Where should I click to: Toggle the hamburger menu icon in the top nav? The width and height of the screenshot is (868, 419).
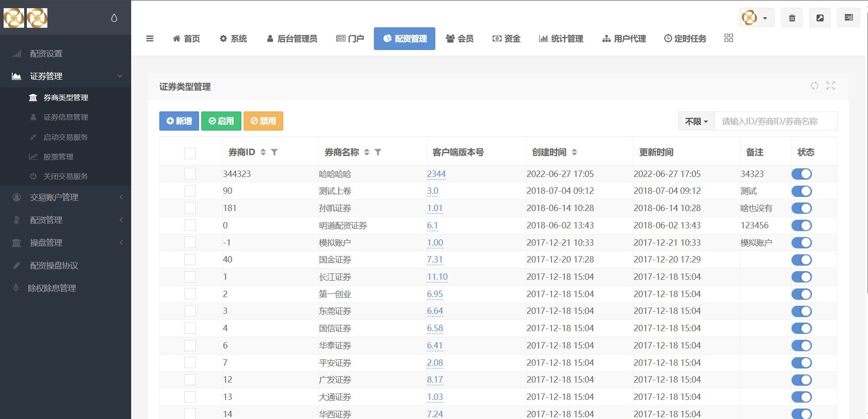point(150,39)
